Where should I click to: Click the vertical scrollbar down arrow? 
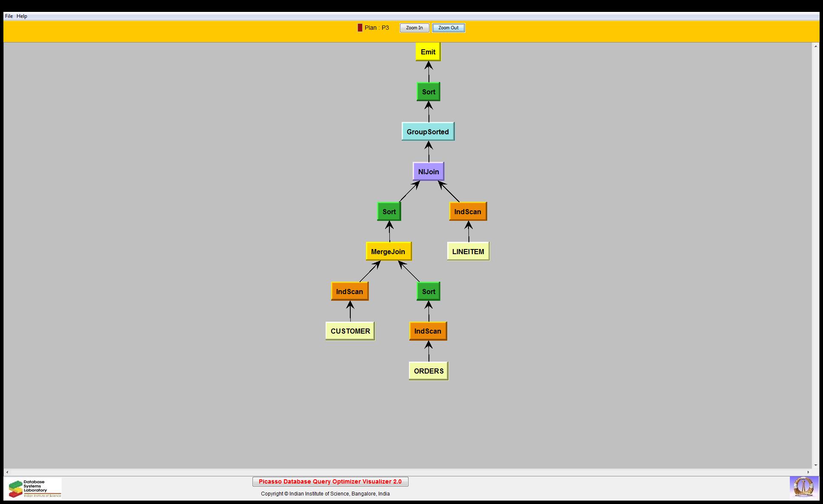click(815, 465)
